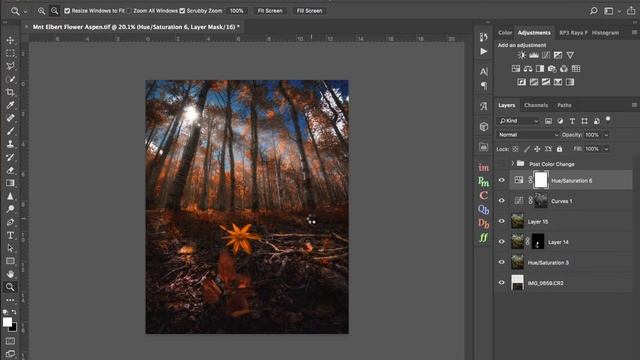Hide the Hue/Saturation 6 layer
640x360 pixels.
point(502,180)
